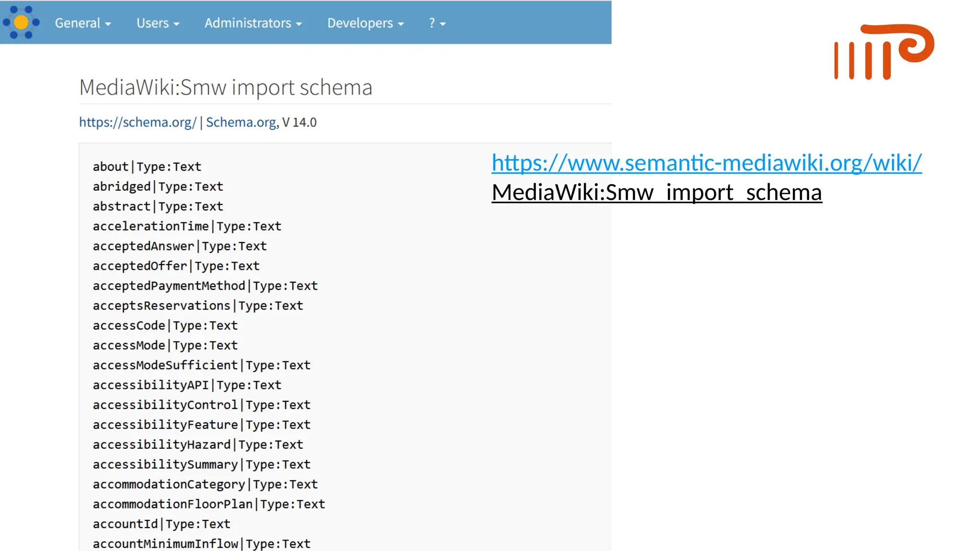Follow the https://schema.org/ link

click(138, 122)
